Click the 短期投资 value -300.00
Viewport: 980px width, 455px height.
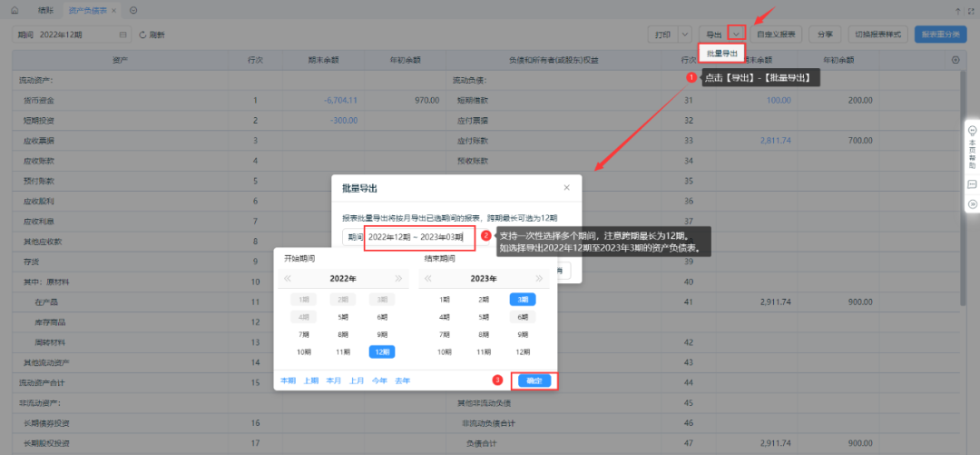[345, 120]
